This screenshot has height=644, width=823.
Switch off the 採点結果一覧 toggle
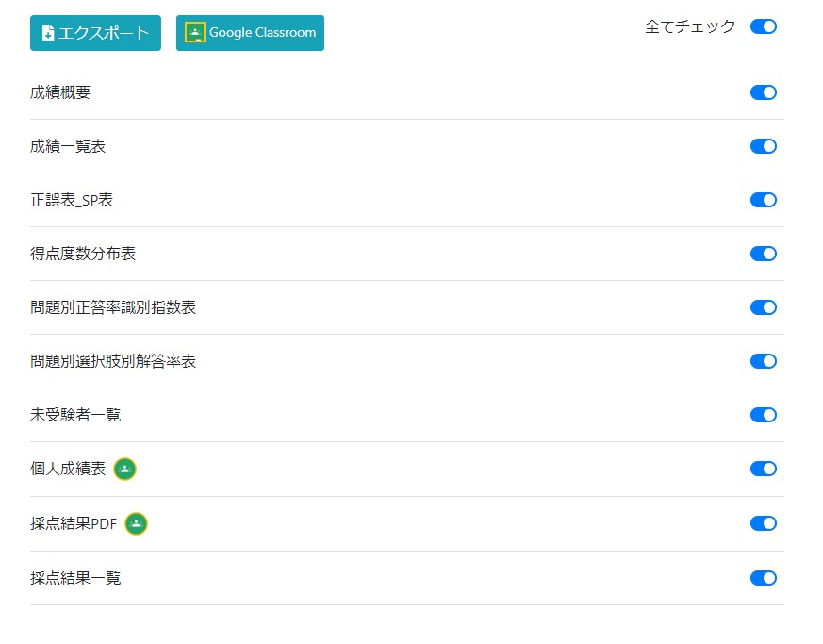[x=763, y=578]
